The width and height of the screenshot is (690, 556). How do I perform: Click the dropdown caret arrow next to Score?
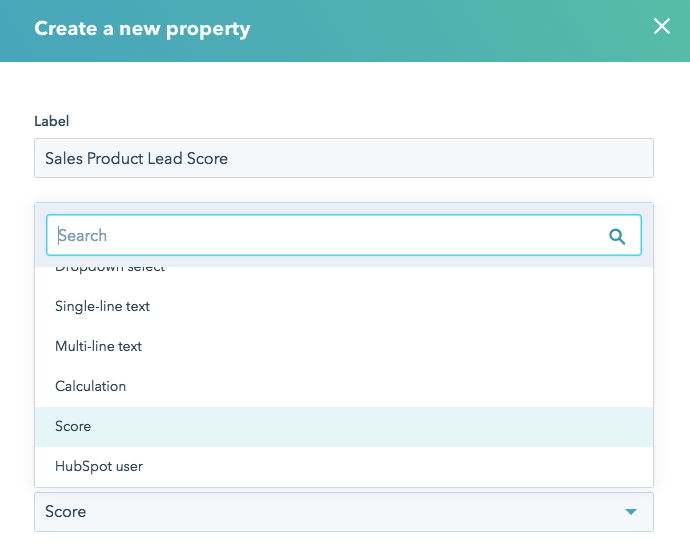[x=631, y=512]
